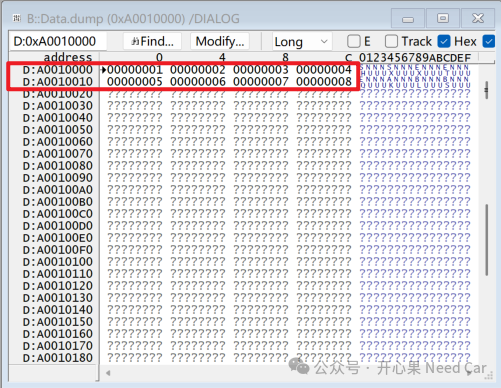The height and width of the screenshot is (388, 501).
Task: Open the Find... memory search dialog
Action: coord(152,41)
